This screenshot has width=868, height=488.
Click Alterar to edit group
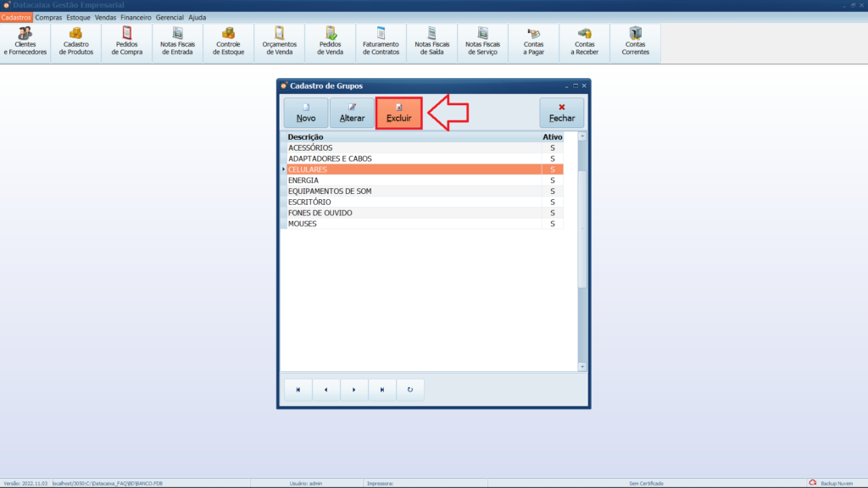(x=352, y=113)
